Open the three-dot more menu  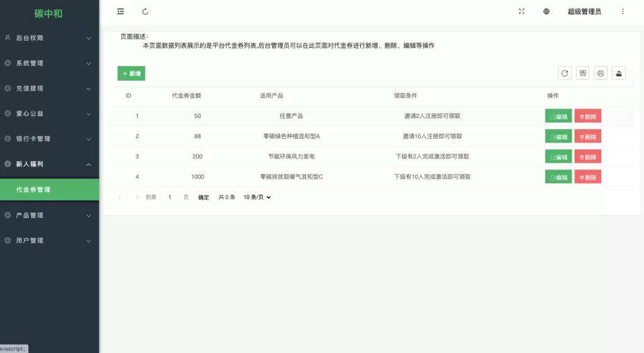pyautogui.click(x=623, y=11)
